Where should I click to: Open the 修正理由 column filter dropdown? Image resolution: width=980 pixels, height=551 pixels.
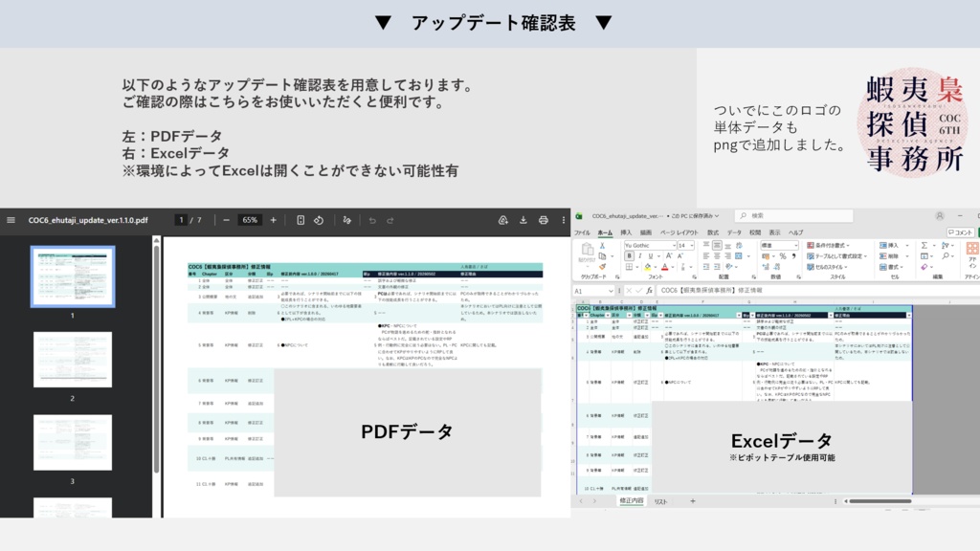point(909,315)
